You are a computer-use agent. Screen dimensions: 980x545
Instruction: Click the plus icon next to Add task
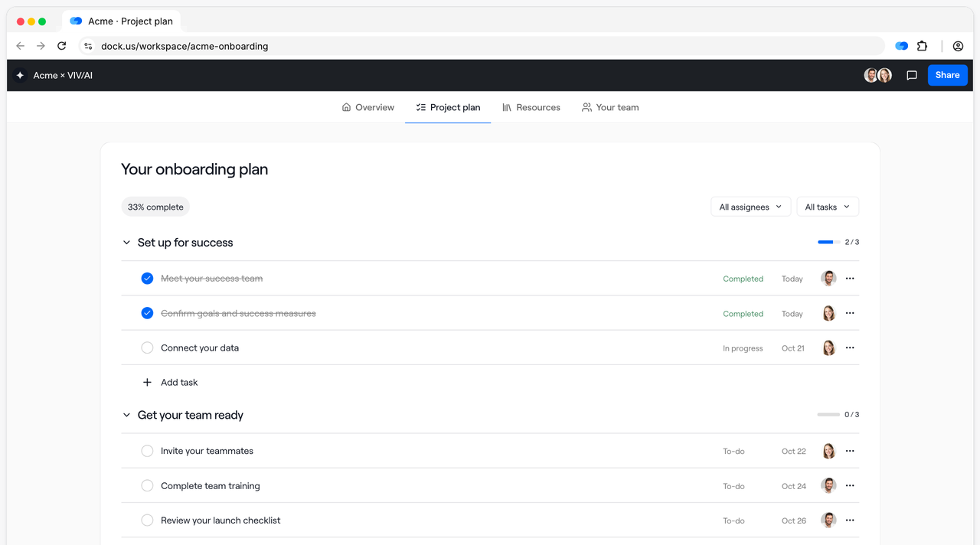pos(147,382)
